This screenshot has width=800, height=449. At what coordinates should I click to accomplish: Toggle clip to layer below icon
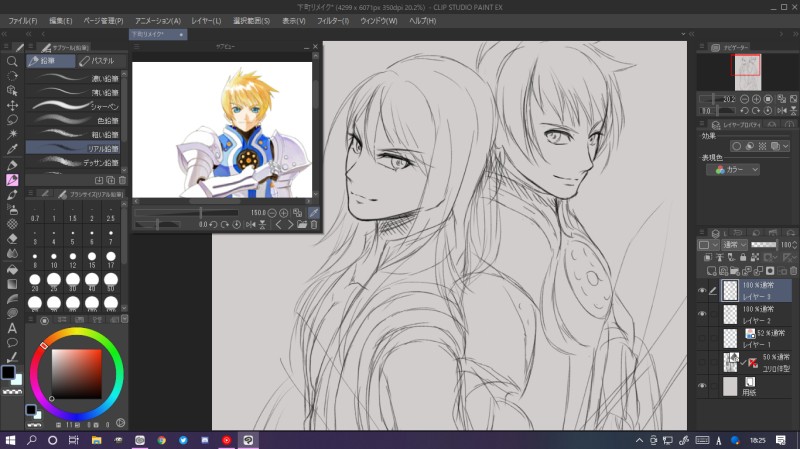pyautogui.click(x=708, y=258)
